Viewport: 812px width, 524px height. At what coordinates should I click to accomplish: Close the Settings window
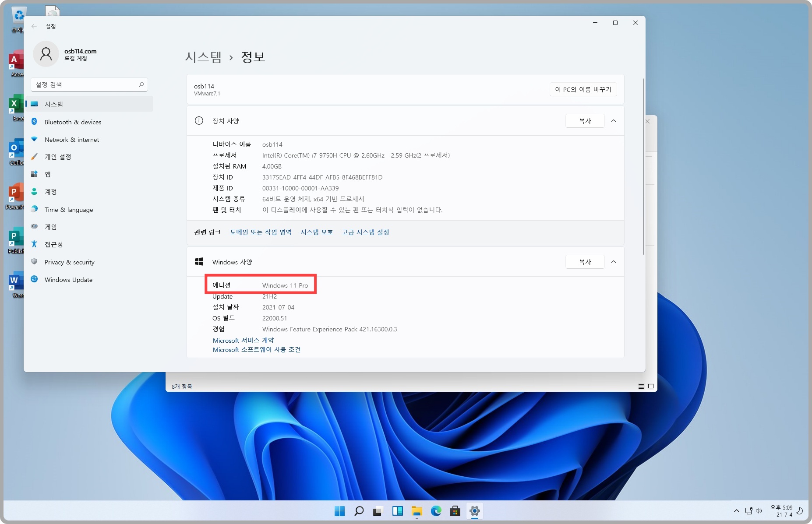pos(635,23)
